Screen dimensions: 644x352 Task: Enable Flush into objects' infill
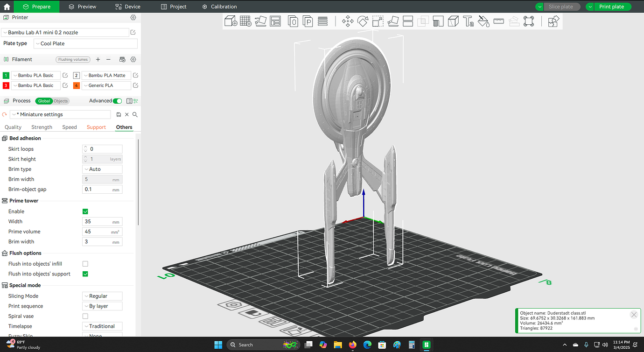[x=85, y=264]
